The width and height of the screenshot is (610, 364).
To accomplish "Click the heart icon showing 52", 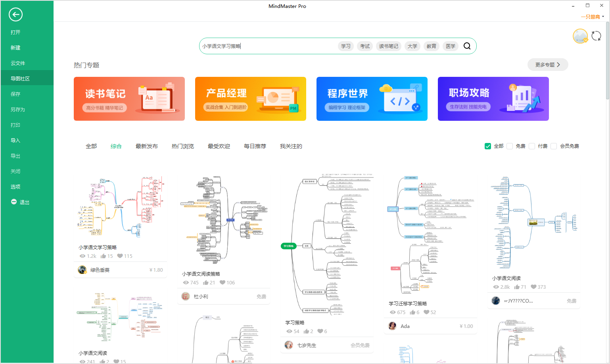I will tap(426, 313).
